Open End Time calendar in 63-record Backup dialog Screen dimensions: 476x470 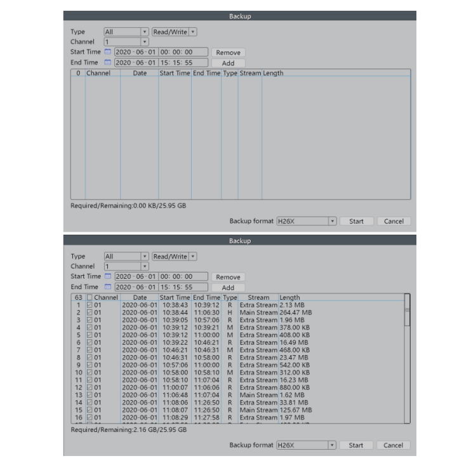pos(107,287)
